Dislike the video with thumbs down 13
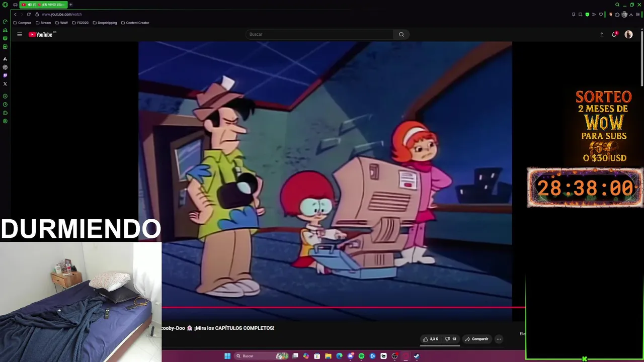Screen dimensions: 644x362 click(x=451, y=339)
